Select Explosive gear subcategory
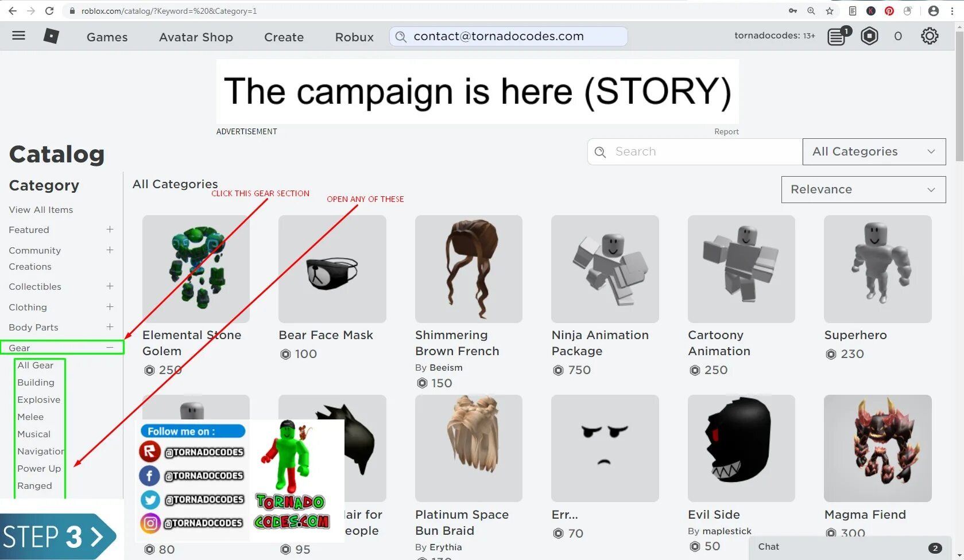The height and width of the screenshot is (560, 964). coord(38,399)
